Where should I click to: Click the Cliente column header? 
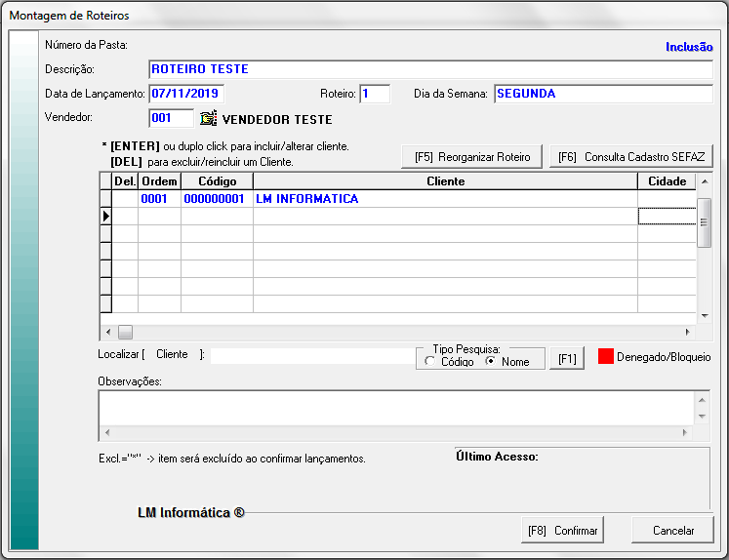[444, 181]
